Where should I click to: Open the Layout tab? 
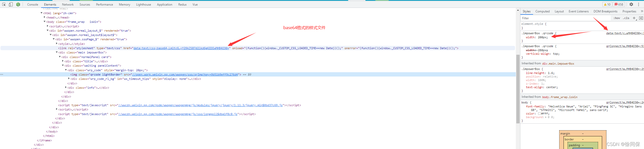pyautogui.click(x=559, y=11)
